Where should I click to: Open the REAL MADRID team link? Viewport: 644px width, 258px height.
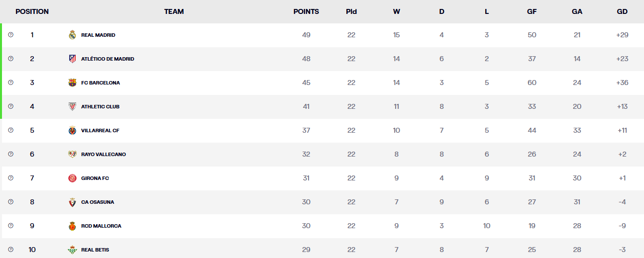pos(98,35)
